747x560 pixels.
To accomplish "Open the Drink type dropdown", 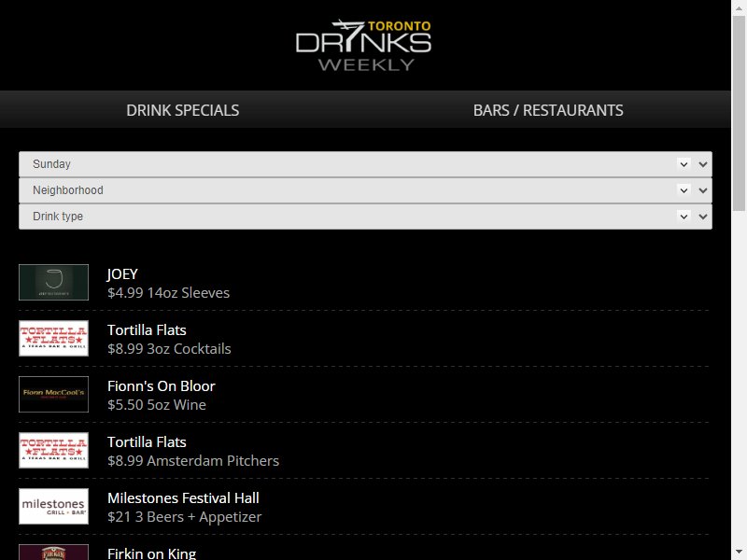I will tap(365, 217).
